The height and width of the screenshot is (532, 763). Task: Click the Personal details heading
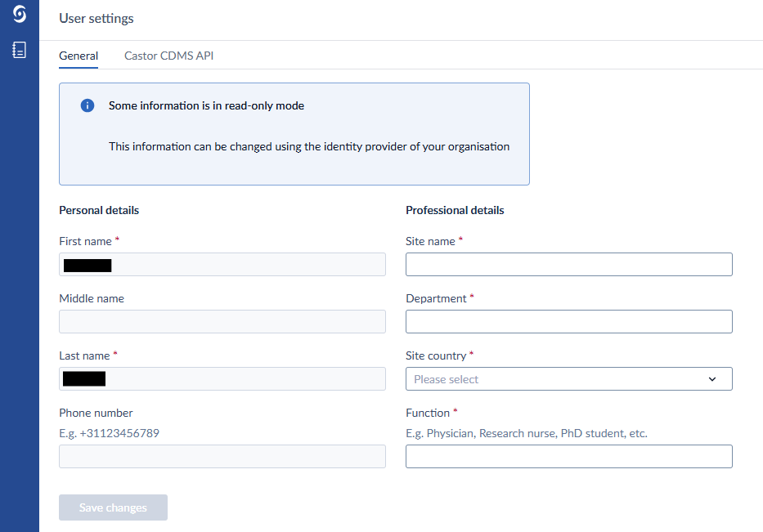click(99, 211)
